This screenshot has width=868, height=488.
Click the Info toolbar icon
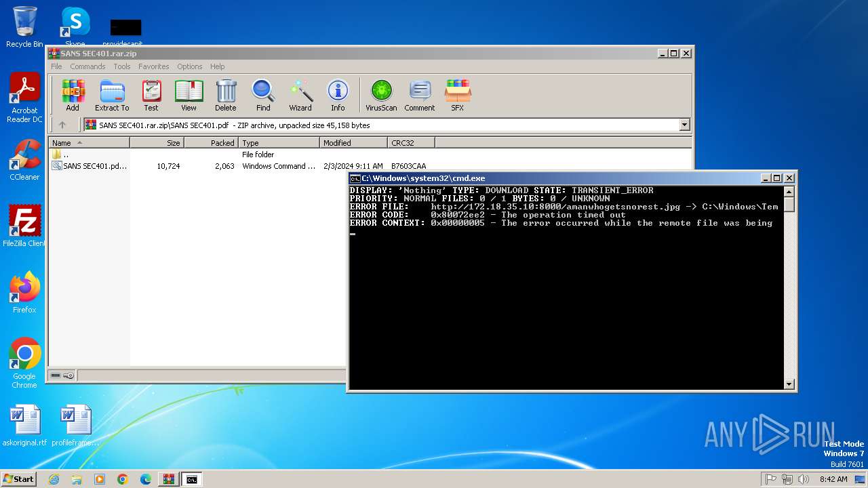point(338,95)
